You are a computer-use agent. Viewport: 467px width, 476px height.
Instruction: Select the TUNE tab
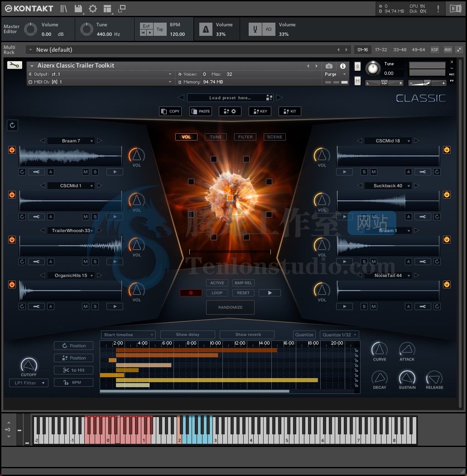(x=216, y=137)
